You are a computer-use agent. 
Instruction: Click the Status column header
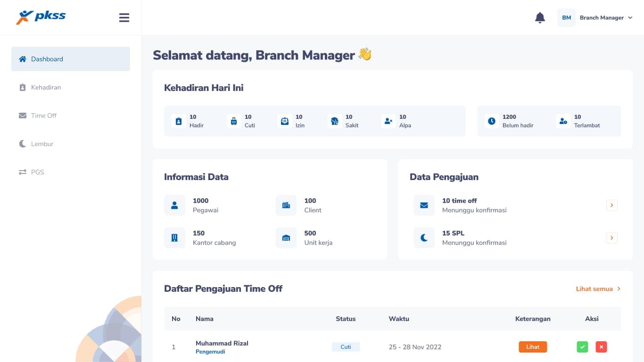click(346, 319)
